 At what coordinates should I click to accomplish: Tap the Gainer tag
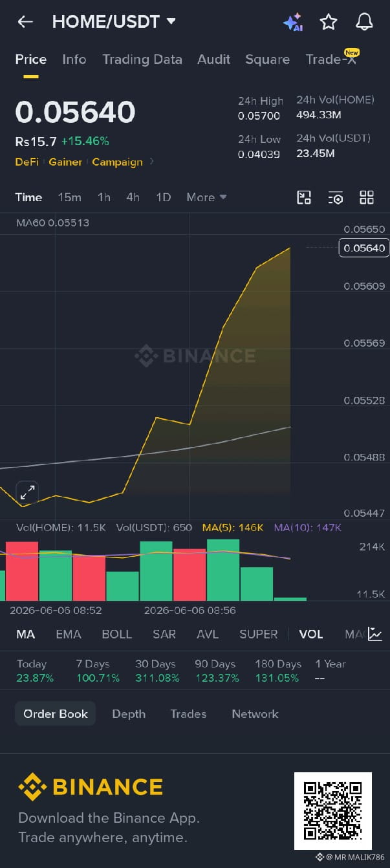coord(65,162)
